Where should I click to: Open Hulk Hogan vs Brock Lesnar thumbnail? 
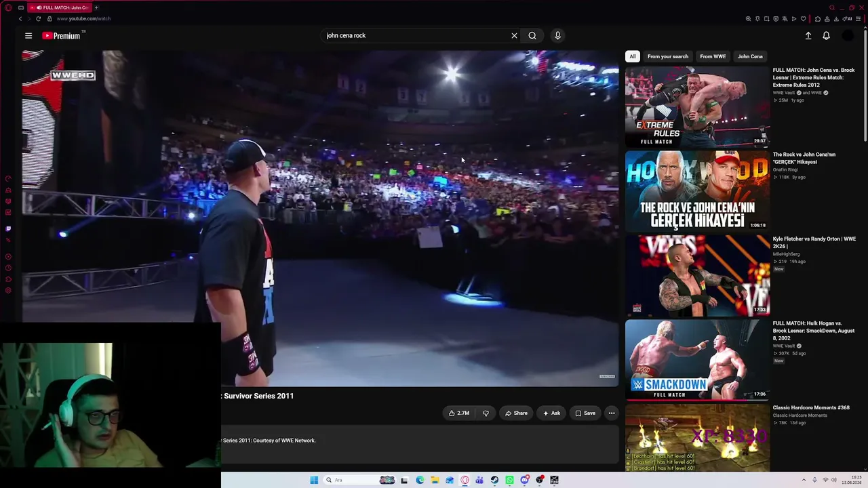697,360
